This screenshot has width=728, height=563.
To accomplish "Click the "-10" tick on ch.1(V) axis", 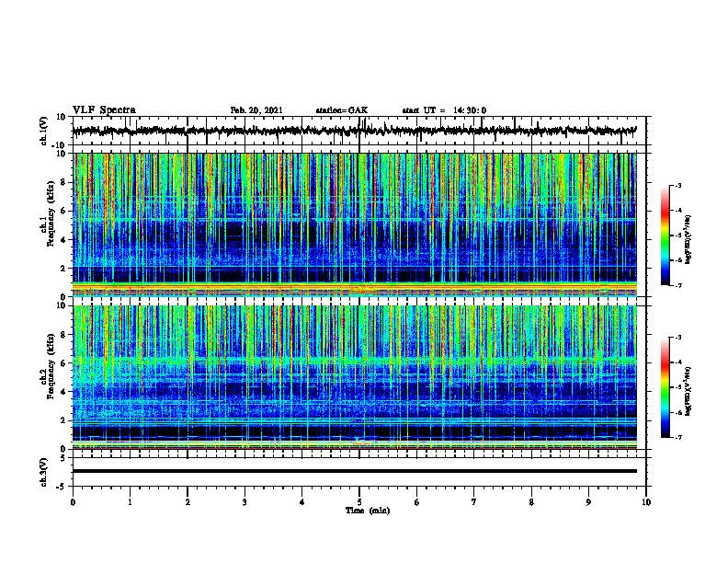I will click(60, 145).
